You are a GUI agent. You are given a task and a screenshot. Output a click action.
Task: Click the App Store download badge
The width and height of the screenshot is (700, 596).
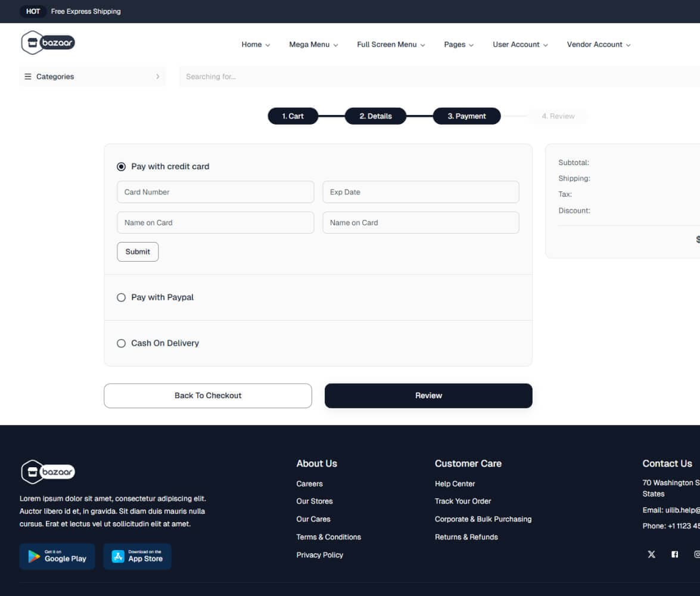point(137,556)
